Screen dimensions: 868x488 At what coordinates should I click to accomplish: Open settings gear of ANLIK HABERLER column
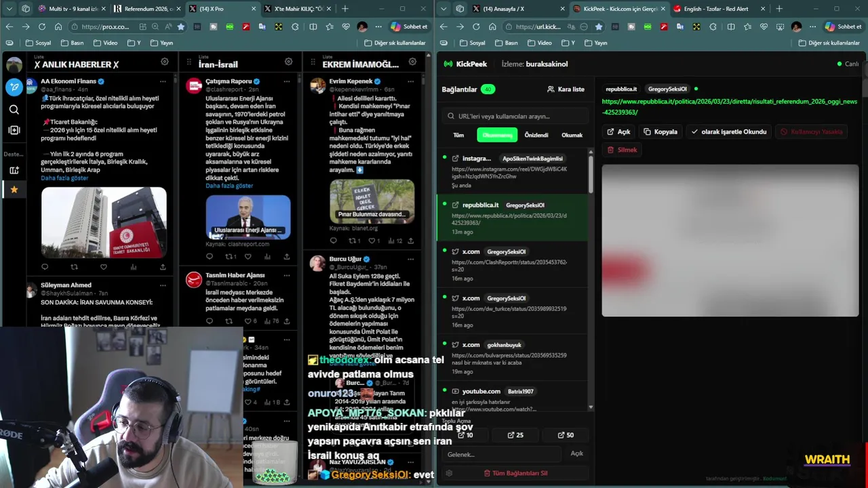point(165,62)
